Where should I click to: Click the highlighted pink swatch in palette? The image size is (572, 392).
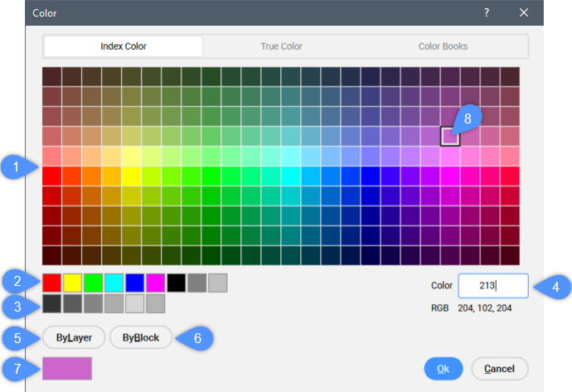click(450, 136)
